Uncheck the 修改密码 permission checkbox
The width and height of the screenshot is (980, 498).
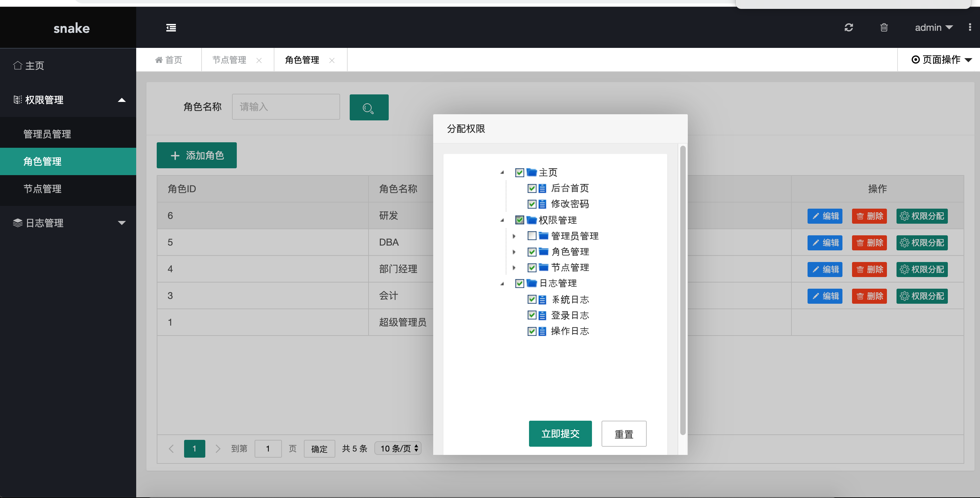(532, 204)
